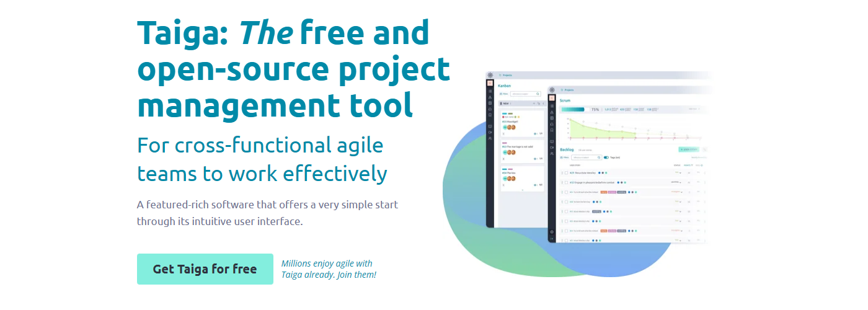Click the add User Story button in Backlog
868x310 pixels.
tap(688, 149)
